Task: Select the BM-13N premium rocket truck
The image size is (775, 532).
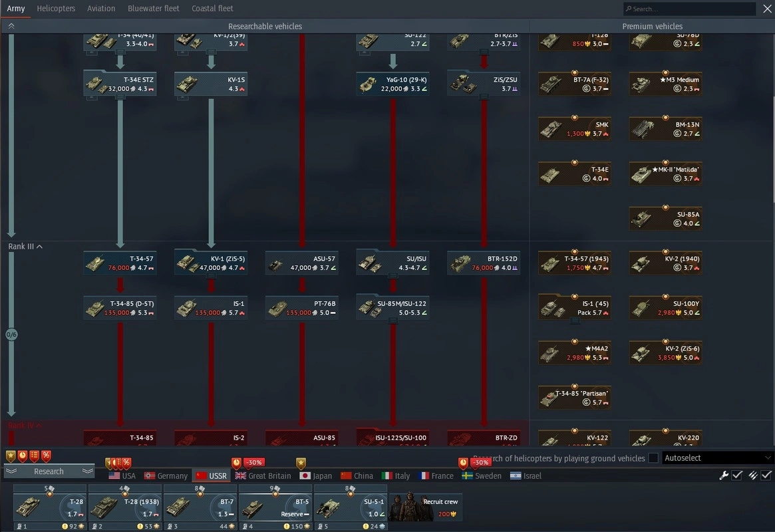Action: point(666,129)
